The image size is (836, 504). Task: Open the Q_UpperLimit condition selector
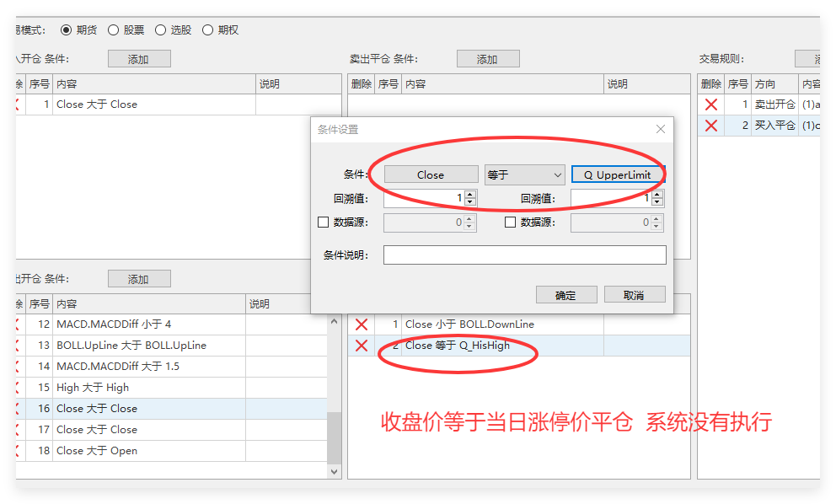click(x=618, y=174)
